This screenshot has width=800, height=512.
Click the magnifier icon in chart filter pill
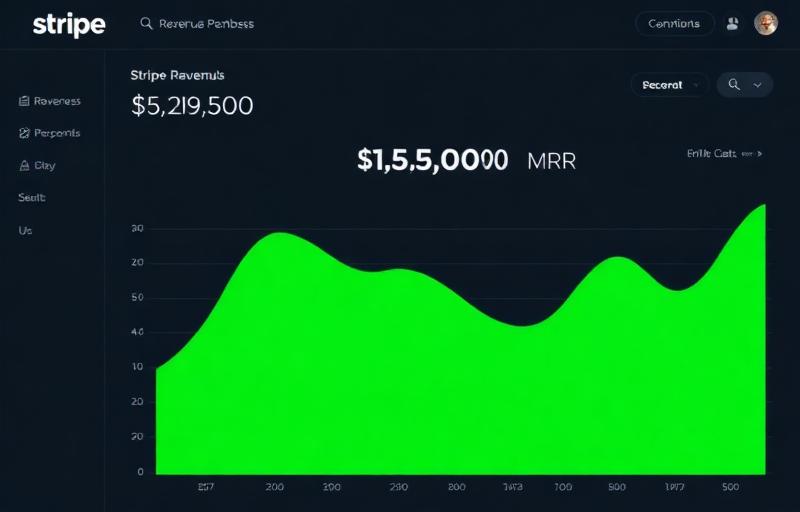tap(734, 85)
